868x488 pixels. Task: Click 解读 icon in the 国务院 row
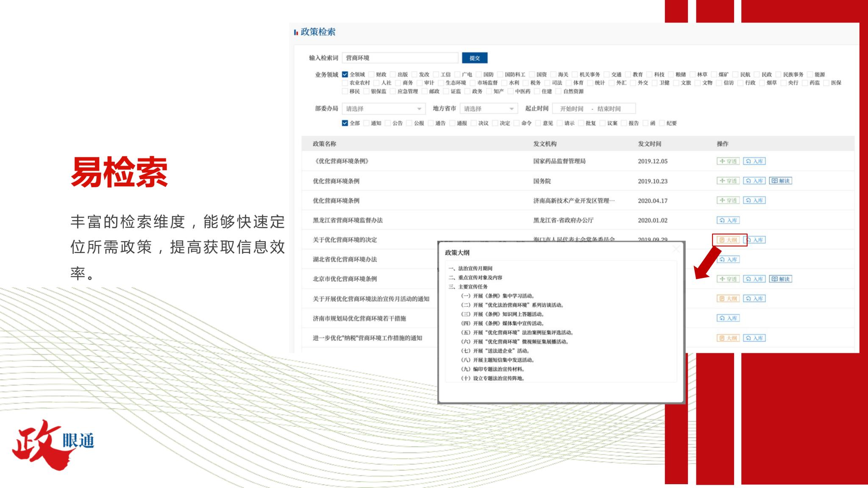780,181
